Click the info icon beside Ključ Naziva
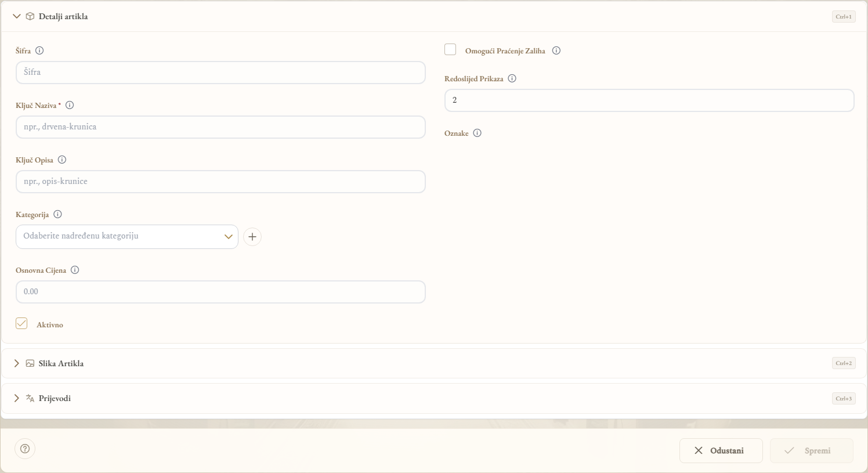Image resolution: width=868 pixels, height=473 pixels. [70, 105]
